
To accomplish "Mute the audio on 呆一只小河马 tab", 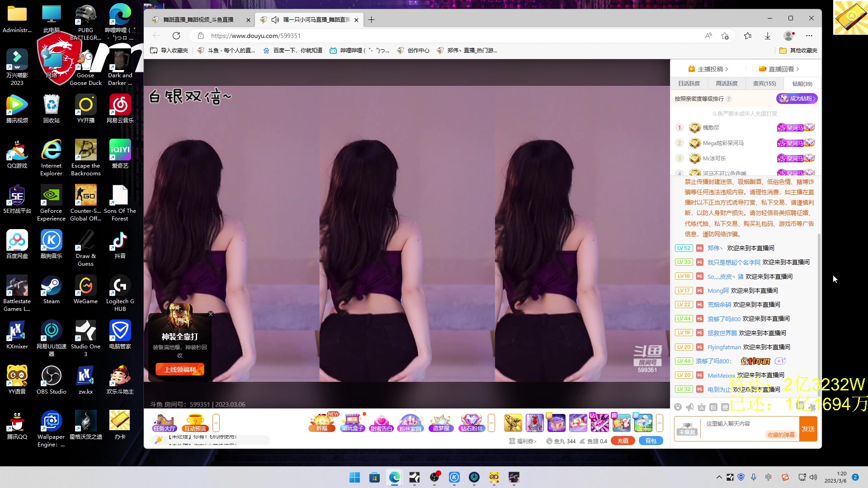I will pos(275,20).
